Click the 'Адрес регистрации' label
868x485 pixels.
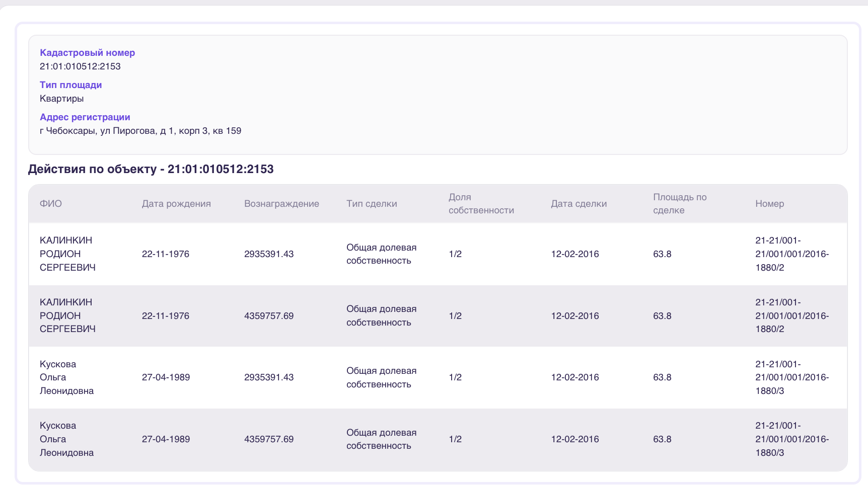pos(85,117)
